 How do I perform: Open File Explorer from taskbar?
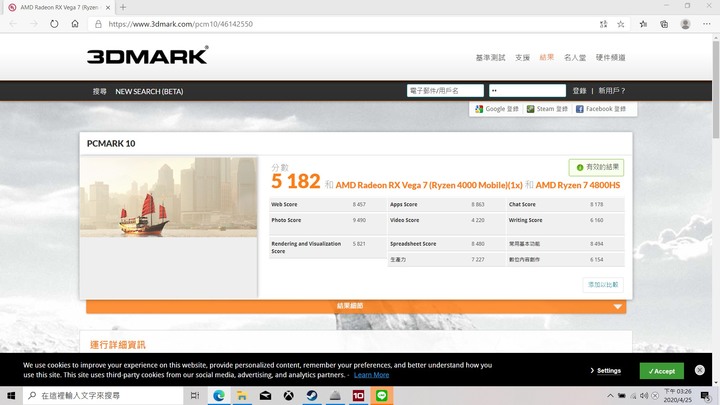pos(242,395)
